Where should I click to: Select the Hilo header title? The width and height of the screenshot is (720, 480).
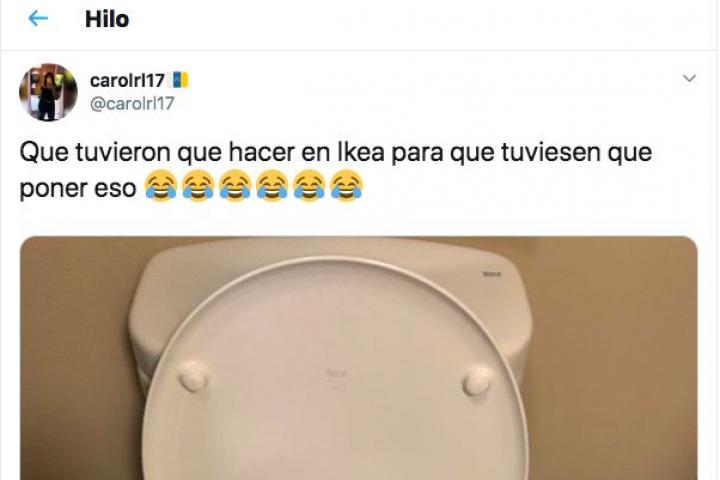tap(107, 19)
